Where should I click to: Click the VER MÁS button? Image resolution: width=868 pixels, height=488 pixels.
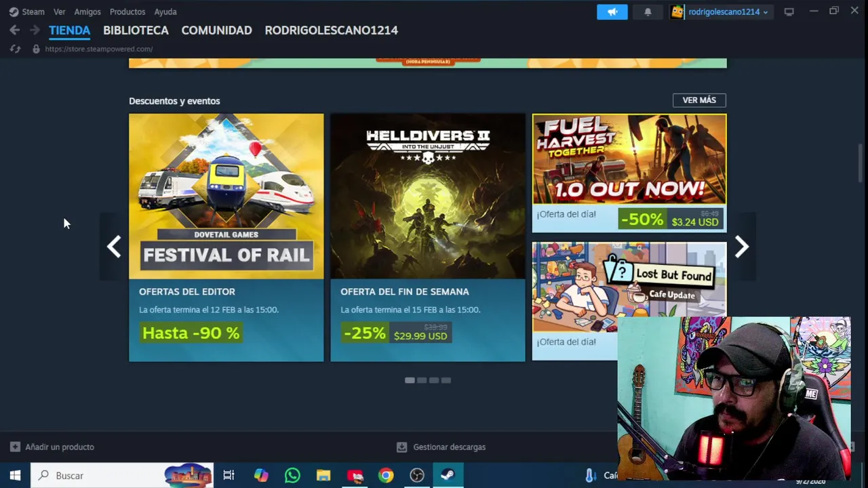click(x=699, y=100)
